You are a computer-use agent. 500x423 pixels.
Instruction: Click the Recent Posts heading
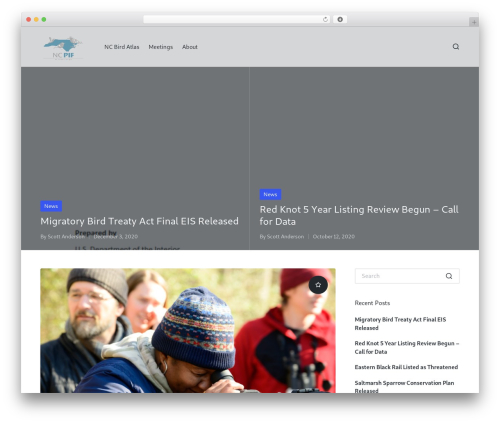[372, 303]
